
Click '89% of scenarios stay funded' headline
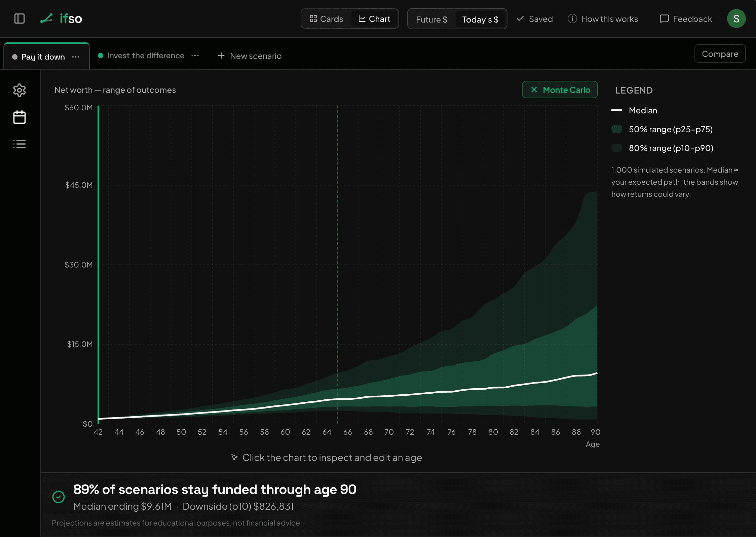[x=215, y=490]
